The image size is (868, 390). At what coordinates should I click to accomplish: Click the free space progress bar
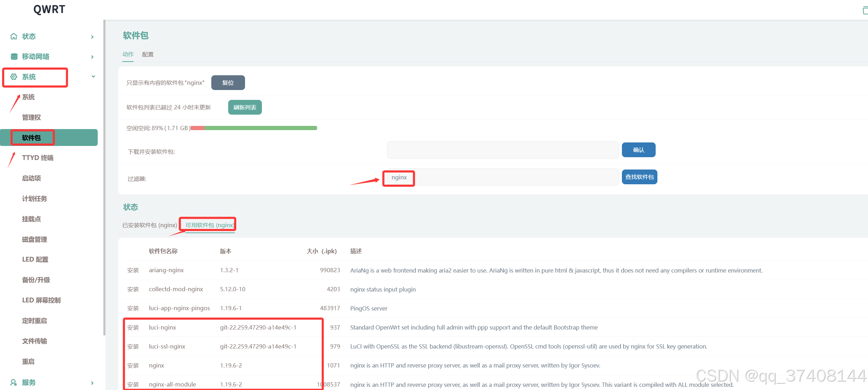coord(254,128)
